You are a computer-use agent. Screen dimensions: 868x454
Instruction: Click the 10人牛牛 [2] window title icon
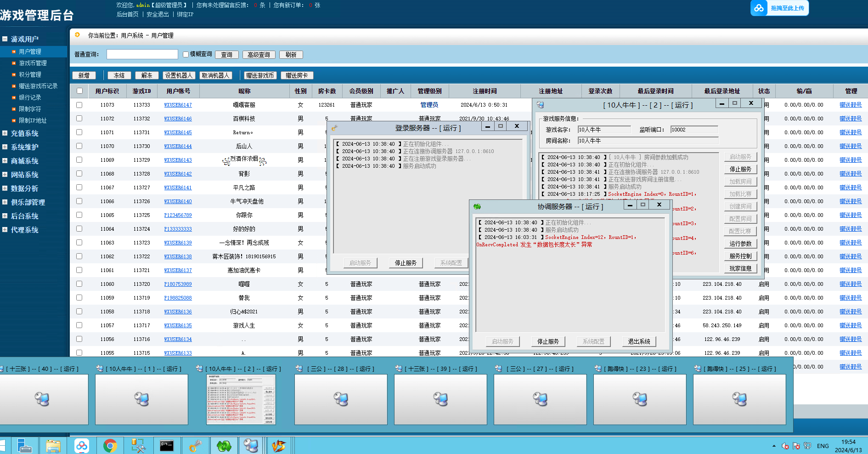coord(540,105)
